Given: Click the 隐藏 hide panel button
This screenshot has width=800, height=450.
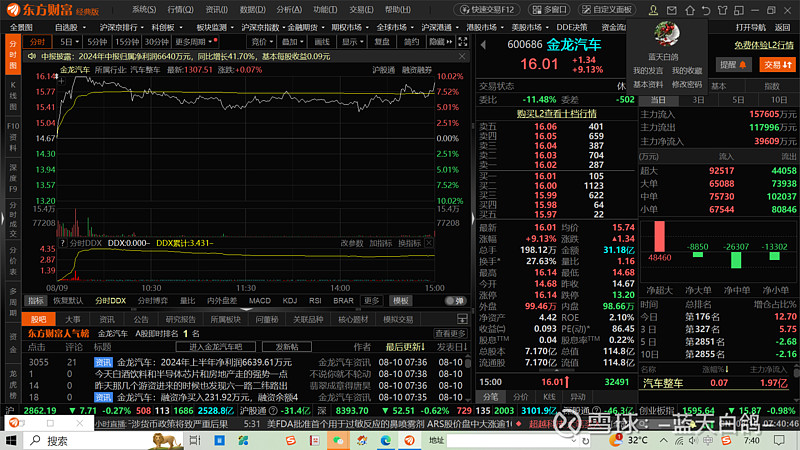Looking at the screenshot, I should pos(441,42).
